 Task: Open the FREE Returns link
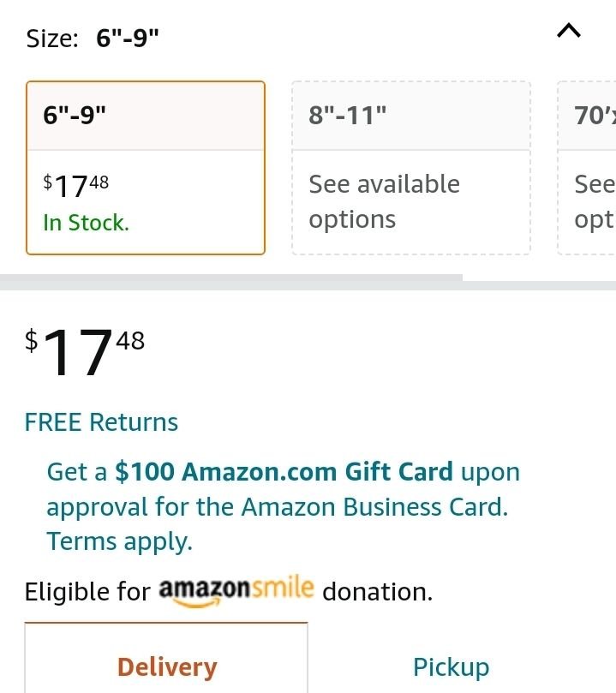point(101,422)
